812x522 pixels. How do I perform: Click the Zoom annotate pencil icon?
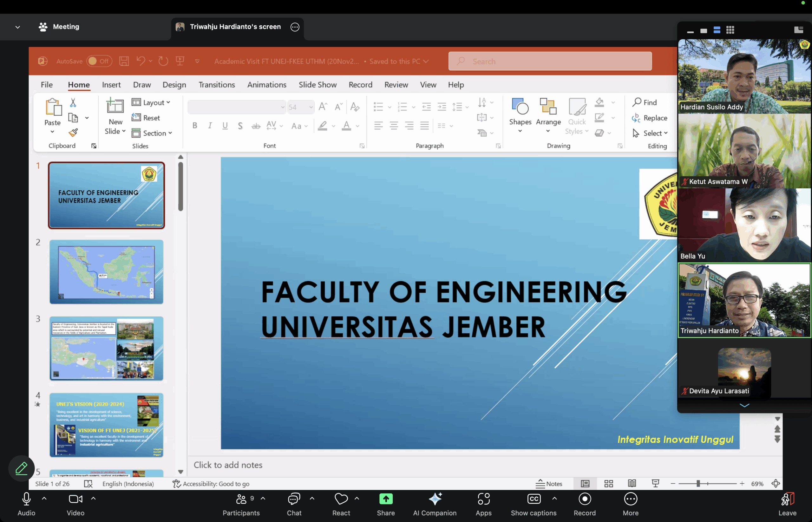pos(21,468)
